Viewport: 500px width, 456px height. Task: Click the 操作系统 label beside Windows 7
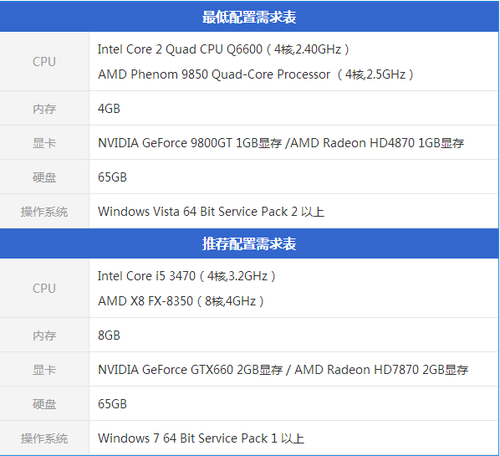[x=44, y=439]
